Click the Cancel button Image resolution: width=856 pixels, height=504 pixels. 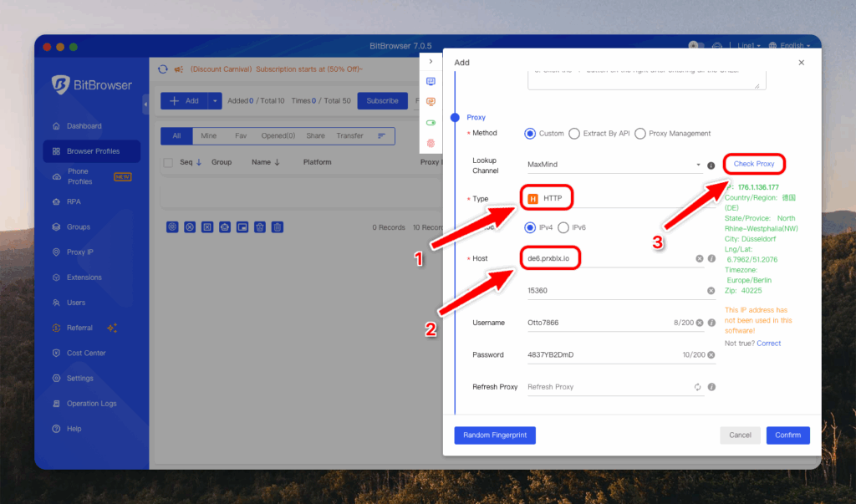pos(740,435)
